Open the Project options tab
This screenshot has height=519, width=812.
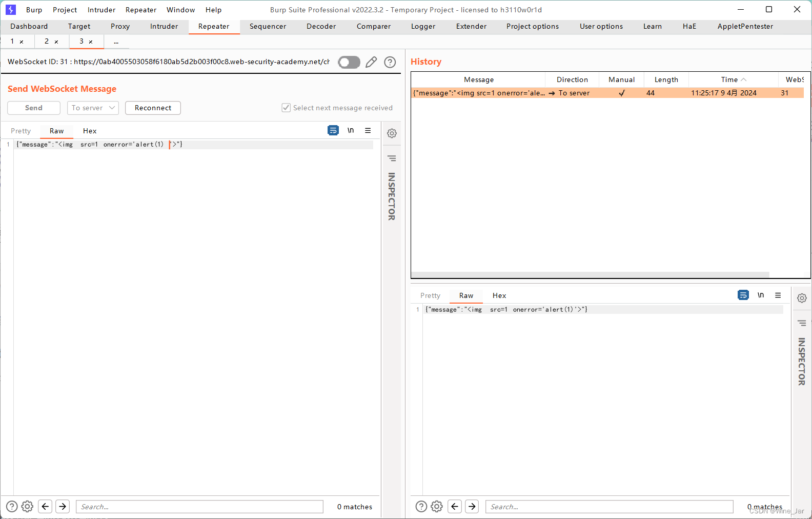(533, 26)
